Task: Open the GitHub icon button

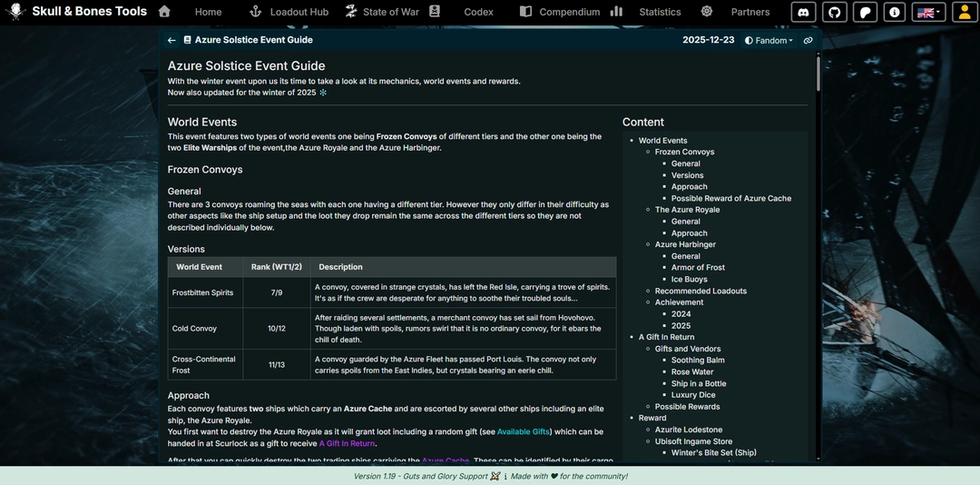Action: tap(834, 12)
